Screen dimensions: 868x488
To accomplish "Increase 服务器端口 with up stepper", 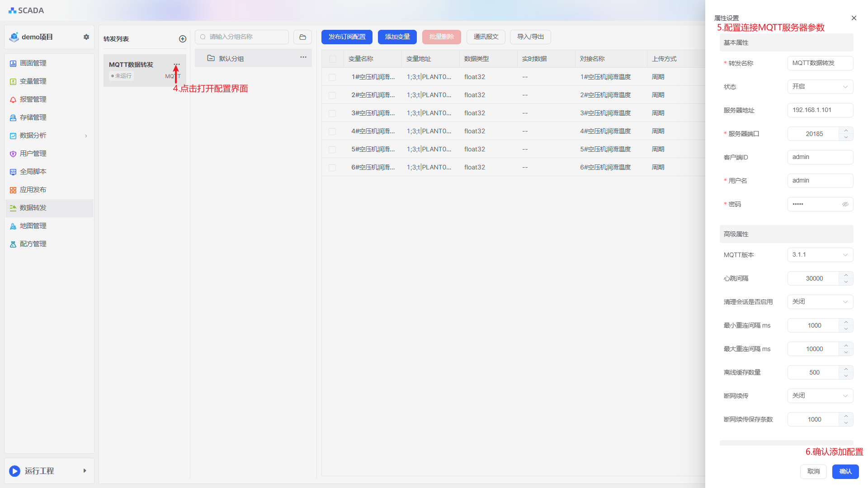I will coord(846,131).
